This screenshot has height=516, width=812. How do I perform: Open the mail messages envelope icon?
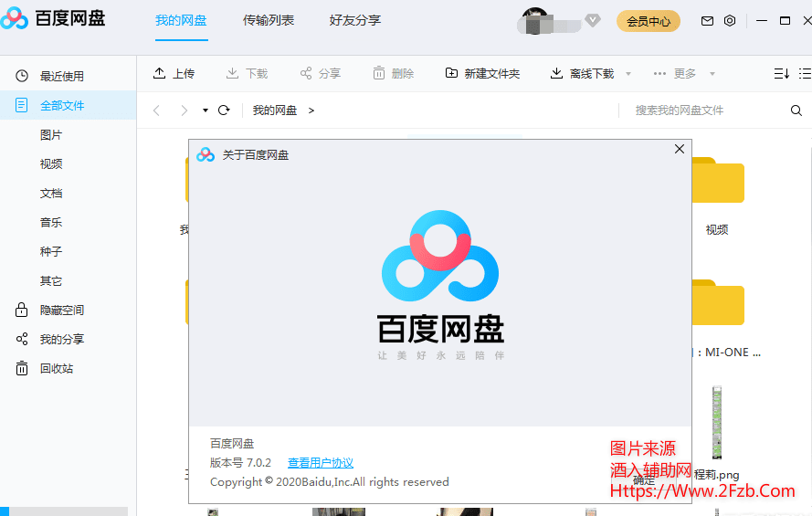click(707, 21)
